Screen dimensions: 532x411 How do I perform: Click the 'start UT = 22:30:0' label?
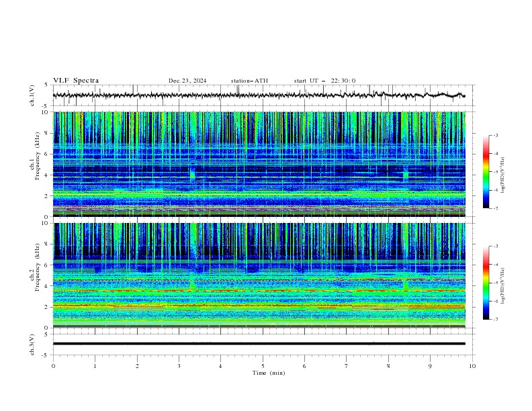coord(324,81)
